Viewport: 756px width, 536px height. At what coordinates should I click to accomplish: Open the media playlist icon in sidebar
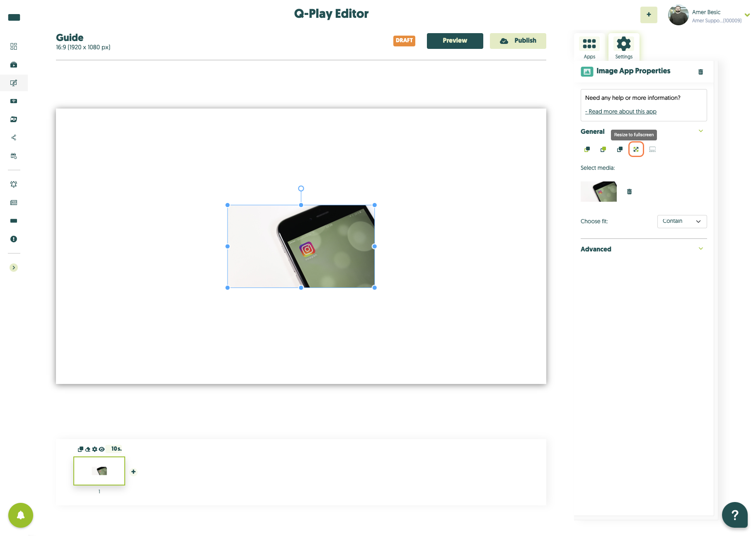[14, 65]
